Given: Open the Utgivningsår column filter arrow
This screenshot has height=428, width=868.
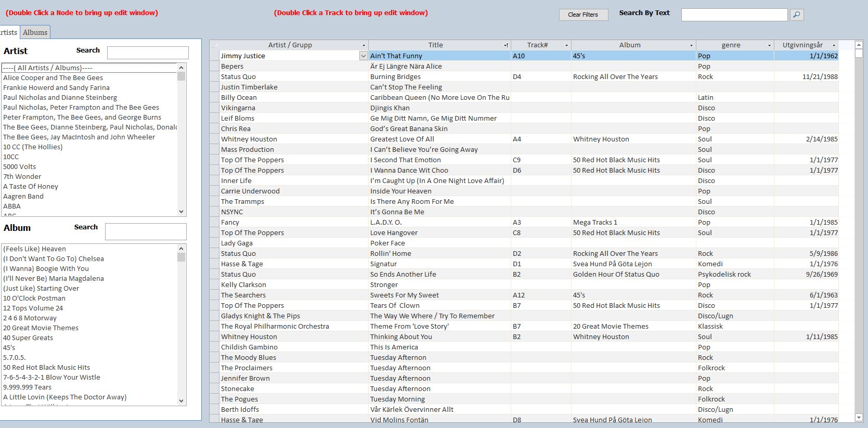Looking at the screenshot, I should [834, 45].
